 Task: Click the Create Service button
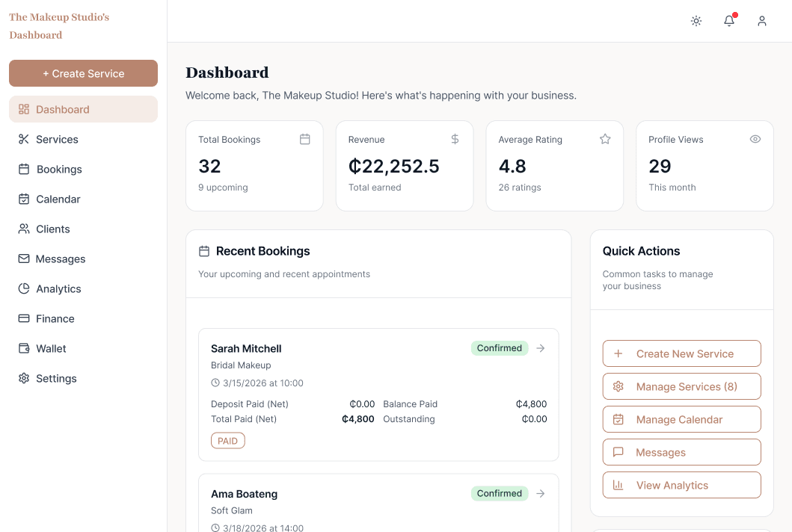[x=83, y=73]
